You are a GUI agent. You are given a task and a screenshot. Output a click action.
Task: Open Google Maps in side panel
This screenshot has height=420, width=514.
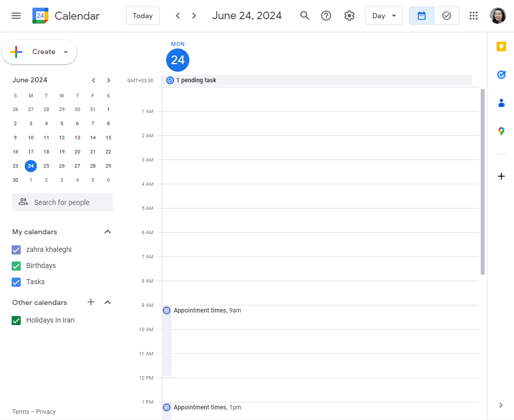pos(501,131)
